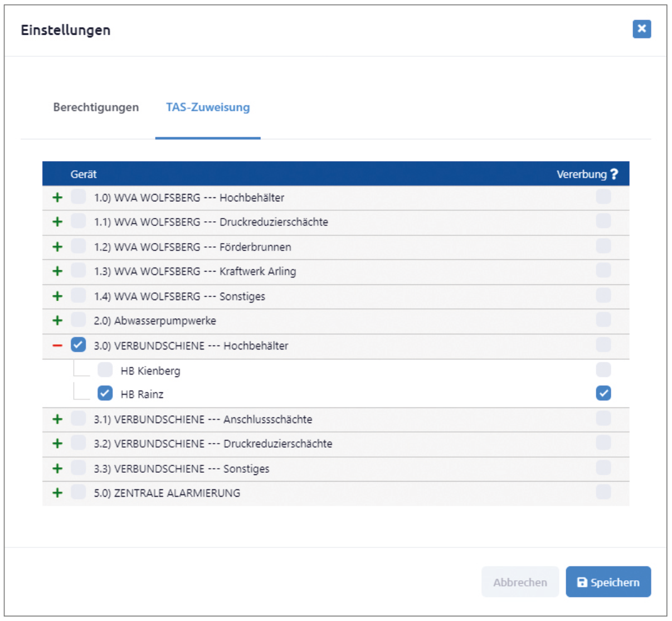Viewport: 672px width, 621px height.
Task: Expand 2.0) Abwasserpumpwerke row
Action: click(x=57, y=321)
